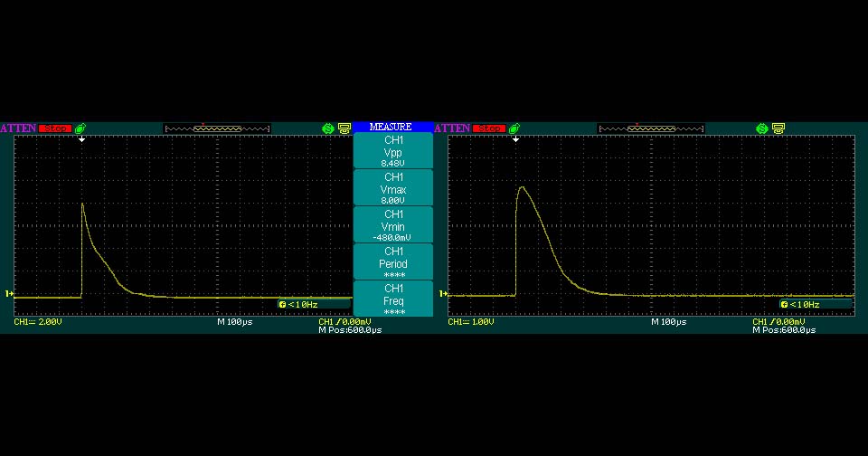
Task: Click M Pos:600.0µs readout on the 1.00V screen
Action: pos(785,330)
